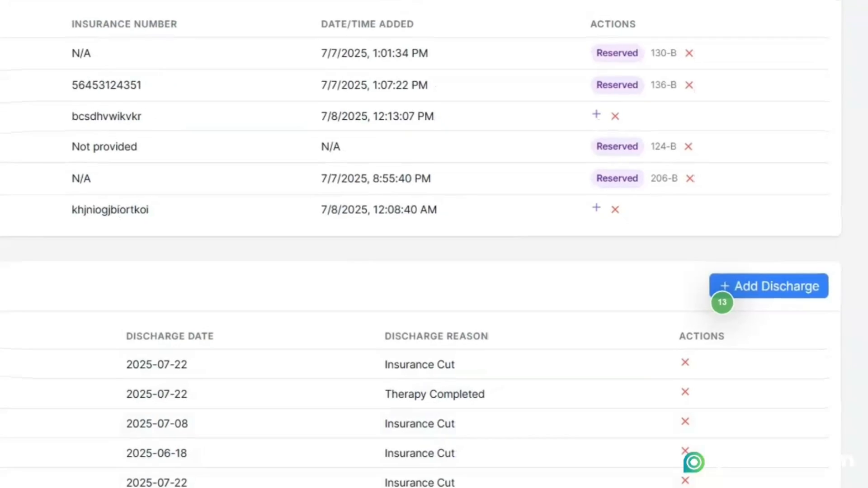Delete insurance entry khjniogjbiortkoi
868x488 pixels.
(615, 209)
